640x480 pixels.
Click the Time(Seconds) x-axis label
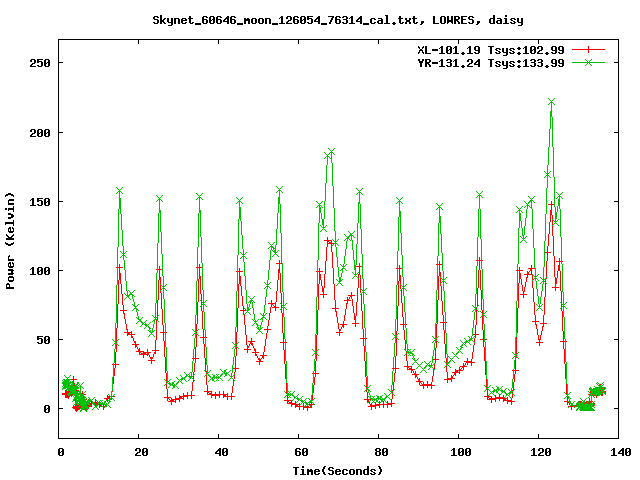(338, 471)
